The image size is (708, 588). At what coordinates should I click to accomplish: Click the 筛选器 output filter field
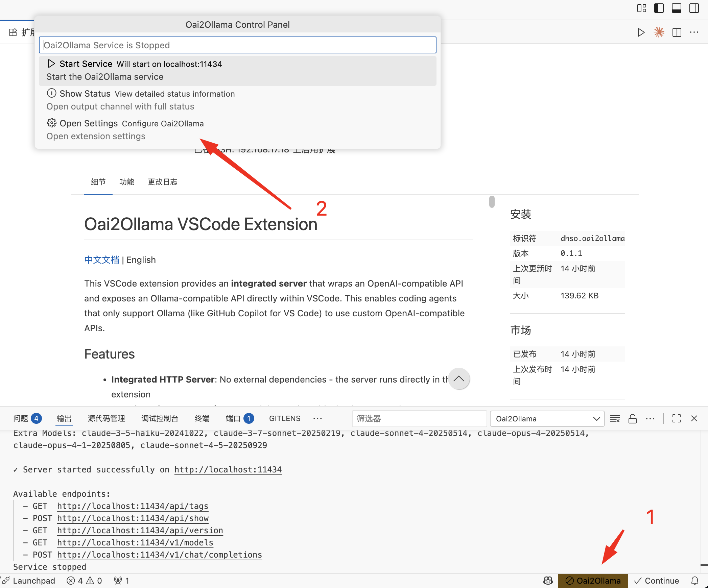coord(419,419)
